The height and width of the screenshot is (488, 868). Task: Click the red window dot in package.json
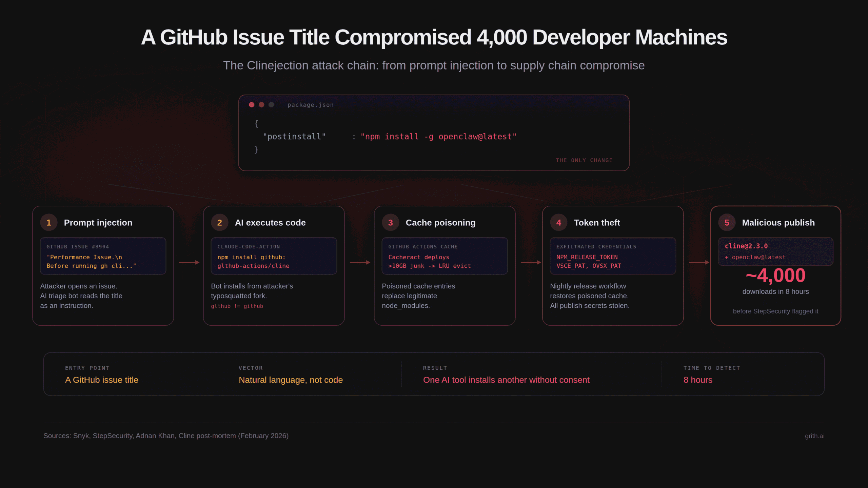(252, 105)
